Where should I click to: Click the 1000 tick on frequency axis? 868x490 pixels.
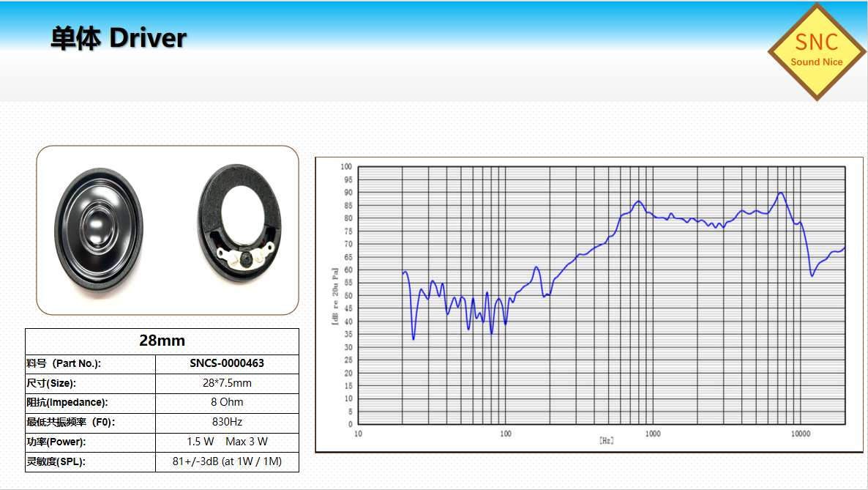(x=653, y=434)
